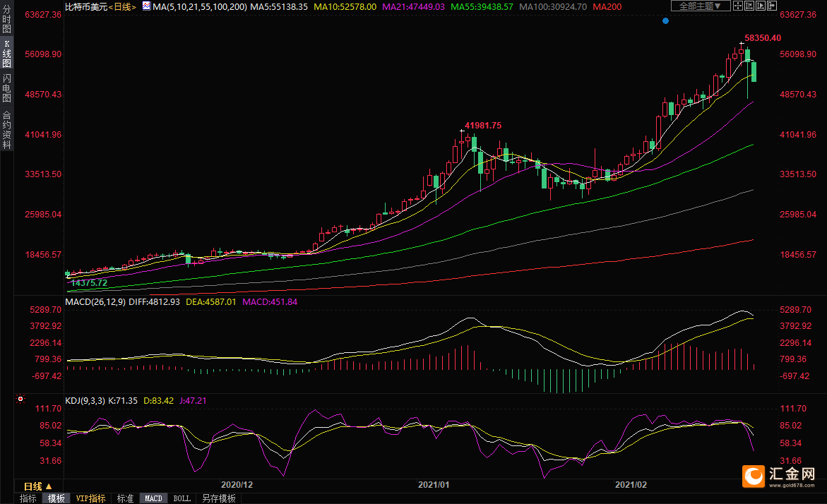The image size is (827, 504).
Task: Click the 比特币美元<日线> symbol title
Action: [x=100, y=7]
